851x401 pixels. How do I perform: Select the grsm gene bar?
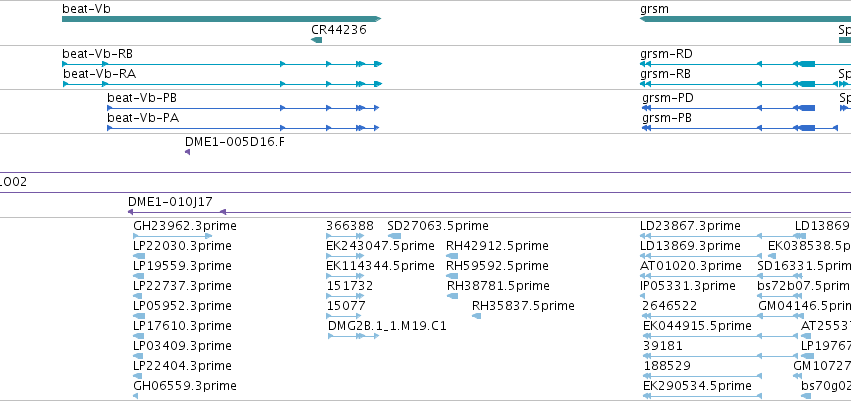pos(745,19)
